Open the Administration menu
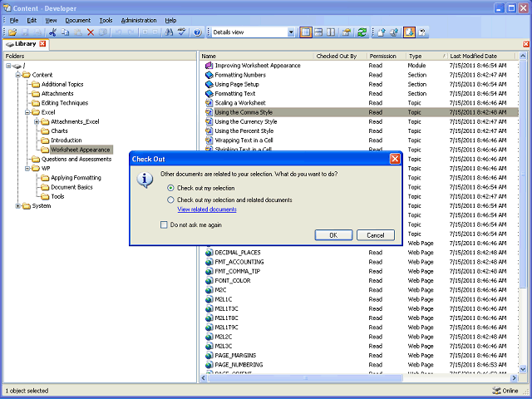The width and height of the screenshot is (532, 399). tap(139, 20)
